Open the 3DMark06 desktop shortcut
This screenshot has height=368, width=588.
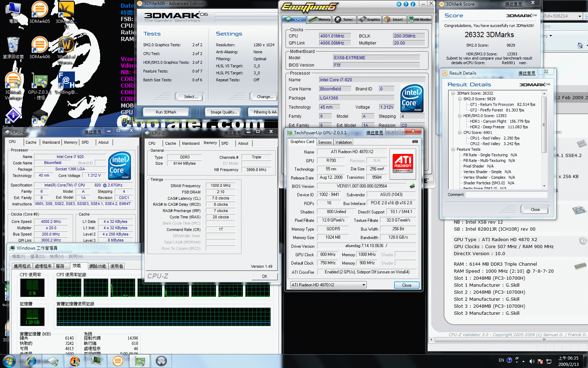click(x=40, y=47)
